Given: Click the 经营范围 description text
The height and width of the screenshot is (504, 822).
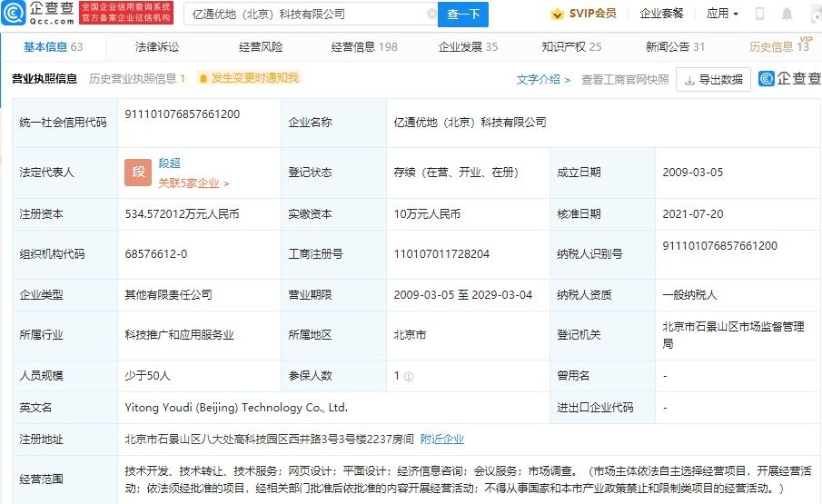Looking at the screenshot, I should (468, 479).
